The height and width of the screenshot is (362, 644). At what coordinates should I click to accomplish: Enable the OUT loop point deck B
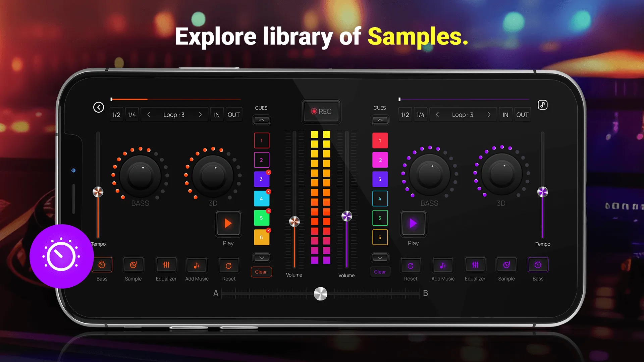pos(522,115)
